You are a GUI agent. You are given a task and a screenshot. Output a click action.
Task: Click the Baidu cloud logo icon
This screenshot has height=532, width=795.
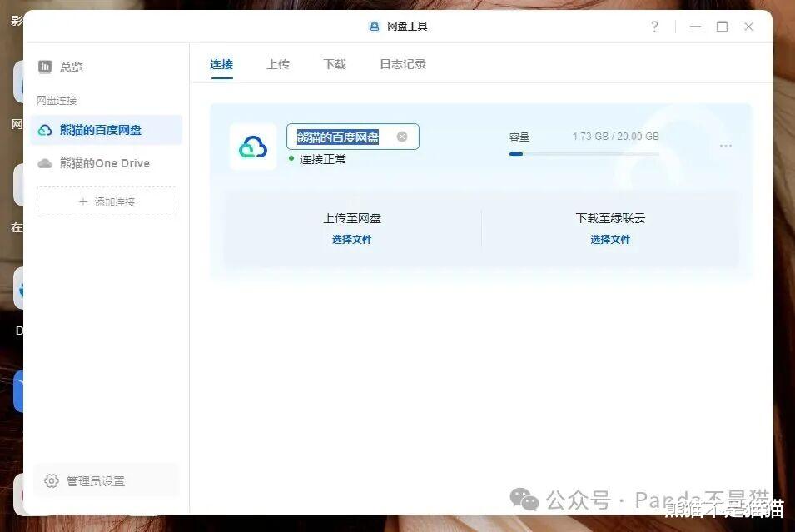click(x=253, y=147)
